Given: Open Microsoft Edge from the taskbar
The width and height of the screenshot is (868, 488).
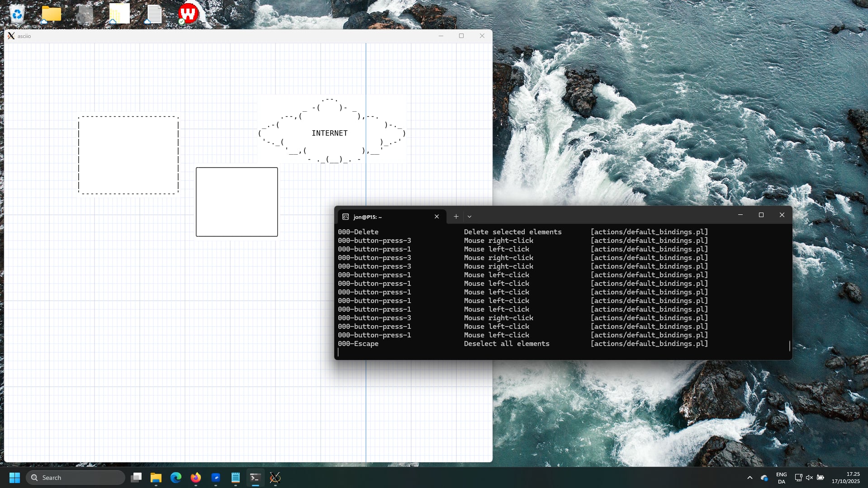Looking at the screenshot, I should click(x=175, y=478).
